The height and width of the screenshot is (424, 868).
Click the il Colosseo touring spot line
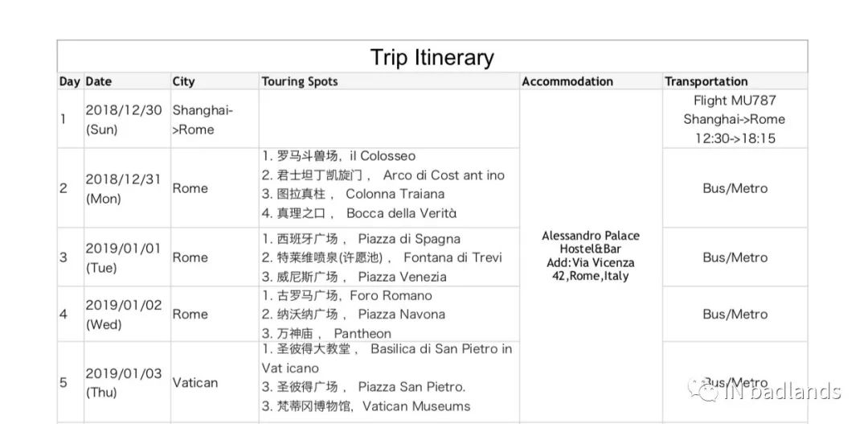click(338, 156)
